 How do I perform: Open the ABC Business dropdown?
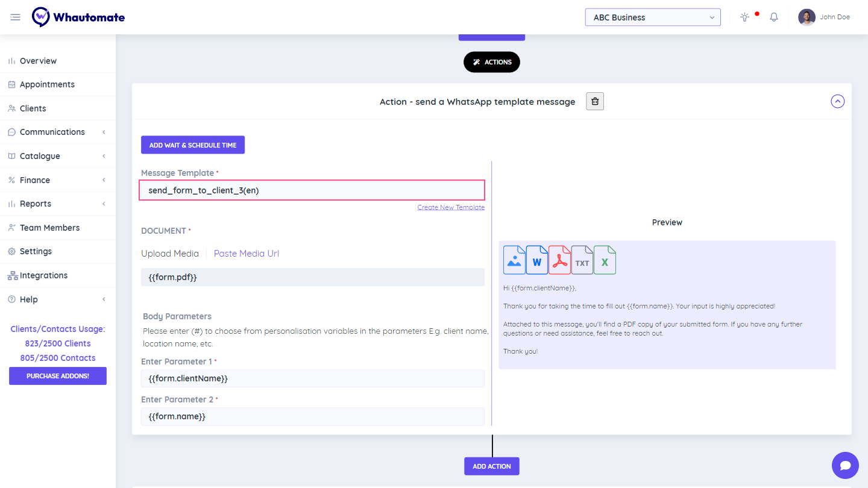[653, 17]
